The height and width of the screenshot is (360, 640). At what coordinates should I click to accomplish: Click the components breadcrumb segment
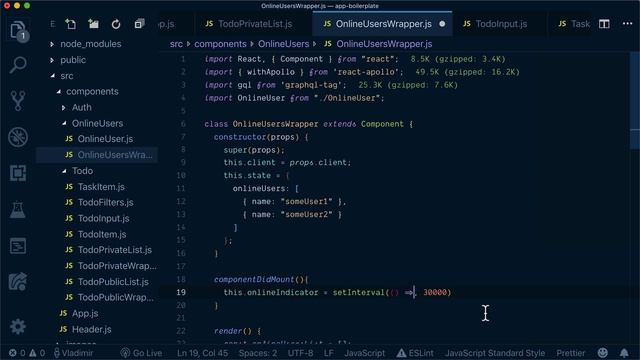pyautogui.click(x=220, y=44)
